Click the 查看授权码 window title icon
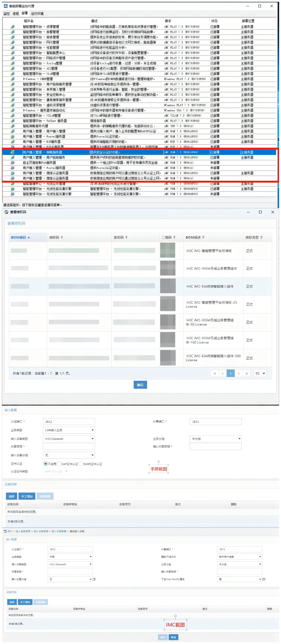This screenshot has height=644, width=281. click(x=6, y=212)
